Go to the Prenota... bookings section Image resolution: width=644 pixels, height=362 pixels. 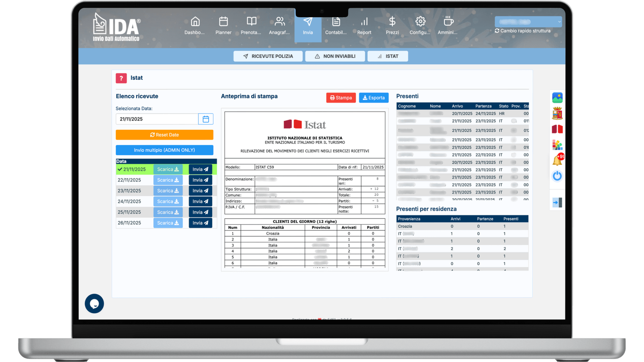pyautogui.click(x=251, y=26)
